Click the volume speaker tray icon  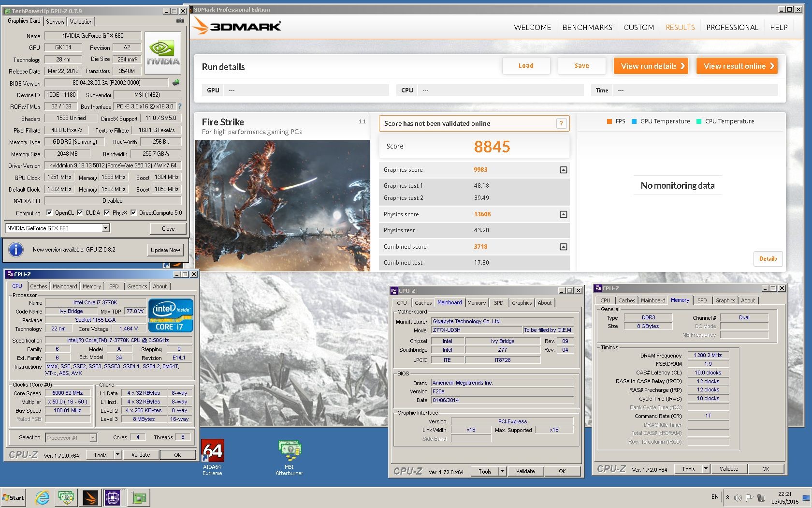point(738,497)
